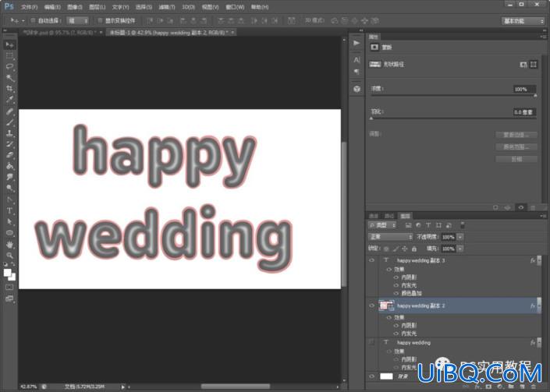Collapse effects of happy wedding layer

point(540,342)
